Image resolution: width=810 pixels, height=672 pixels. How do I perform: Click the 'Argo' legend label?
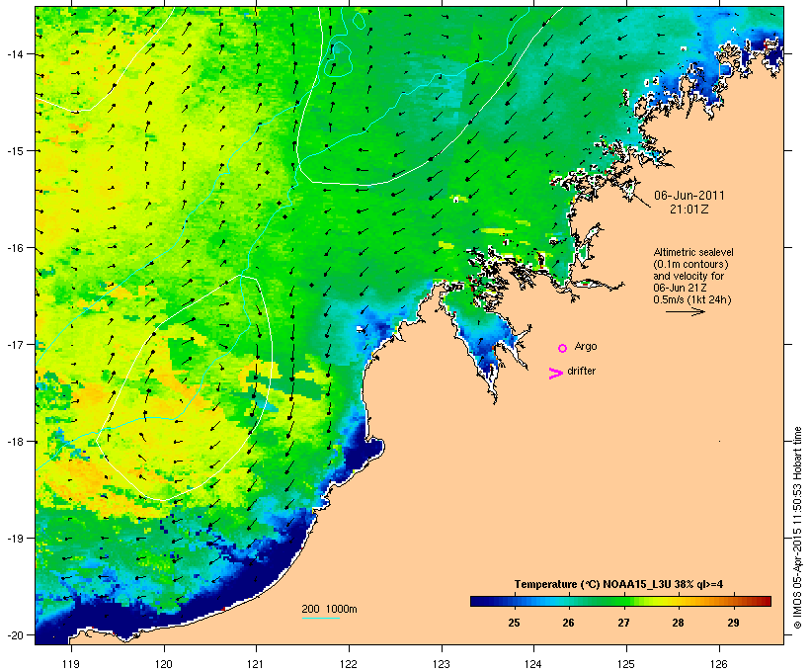[x=586, y=346]
